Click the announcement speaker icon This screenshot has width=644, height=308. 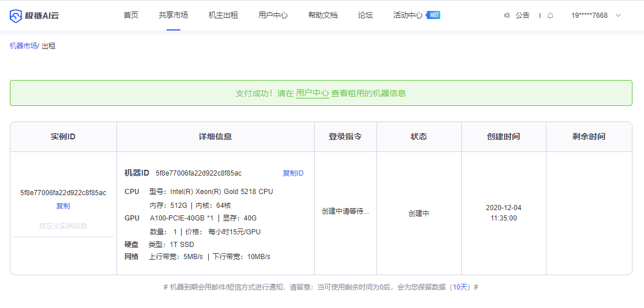[x=507, y=16]
